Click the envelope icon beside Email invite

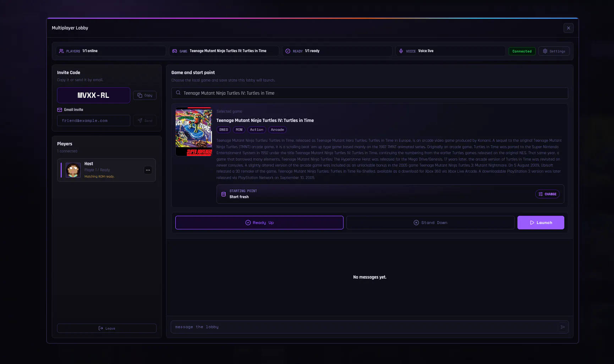[60, 110]
